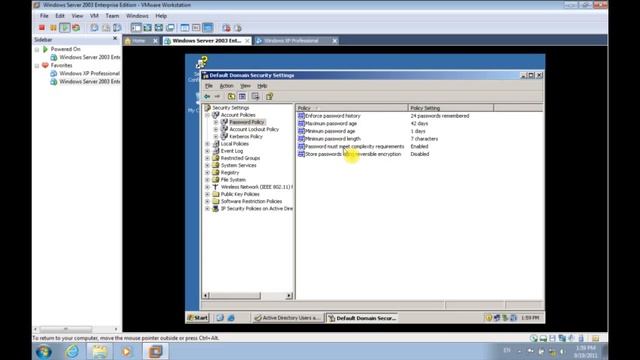The width and height of the screenshot is (640, 360).
Task: Open the Action menu in Security Settings
Action: click(x=227, y=86)
